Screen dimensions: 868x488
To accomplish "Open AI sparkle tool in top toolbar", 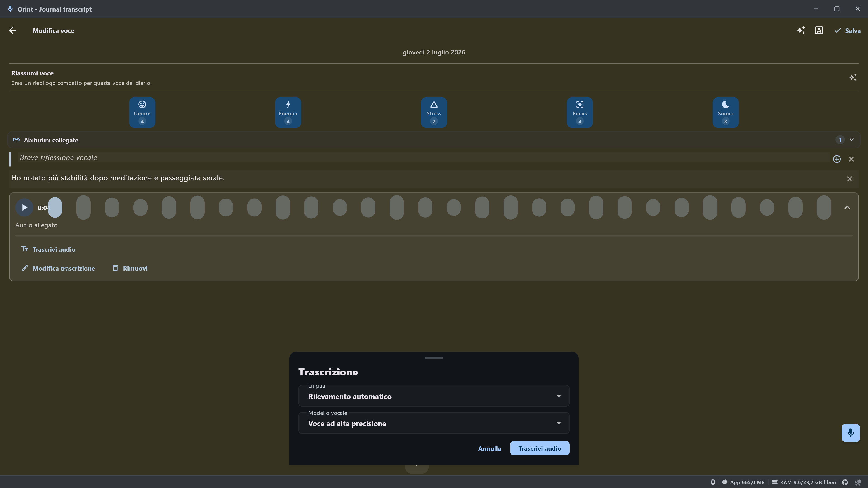I will pos(801,31).
